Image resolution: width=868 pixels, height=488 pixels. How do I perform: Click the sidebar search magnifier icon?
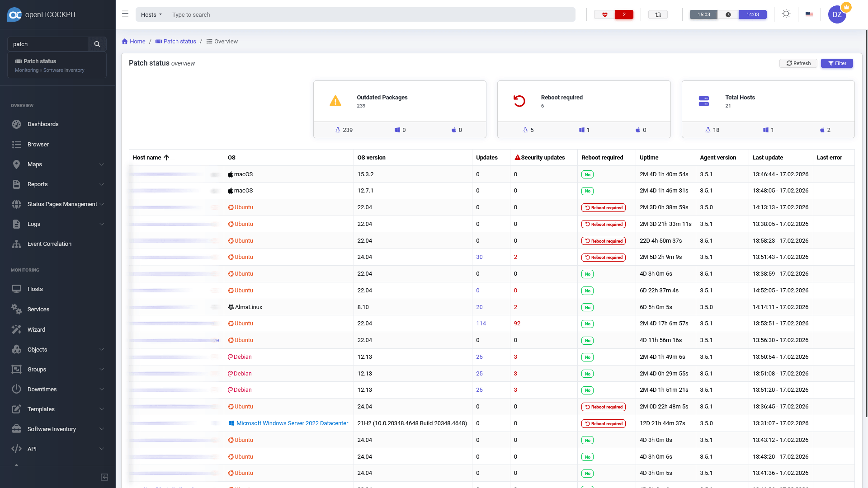(x=97, y=44)
